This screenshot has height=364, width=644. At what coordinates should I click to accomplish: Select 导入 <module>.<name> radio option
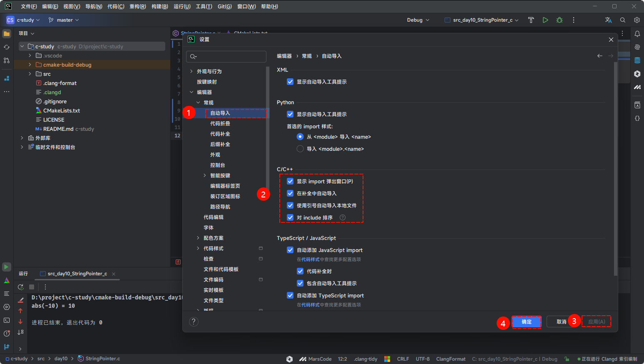pyautogui.click(x=300, y=149)
